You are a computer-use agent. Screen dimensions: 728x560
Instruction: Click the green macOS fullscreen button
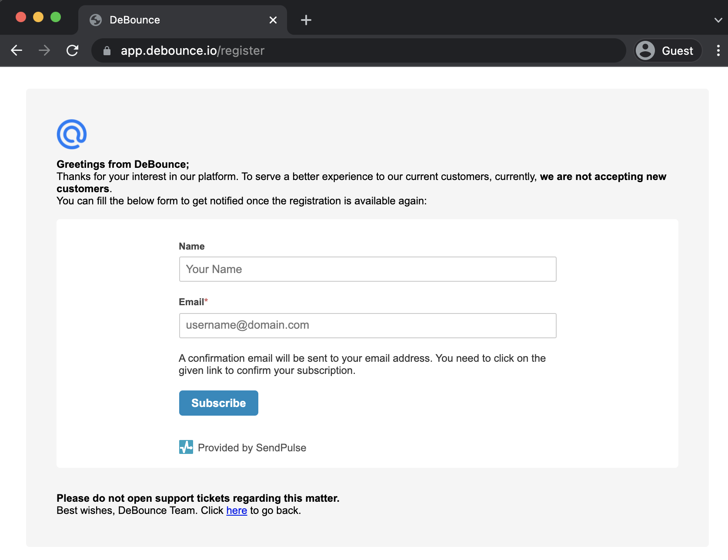coord(56,17)
